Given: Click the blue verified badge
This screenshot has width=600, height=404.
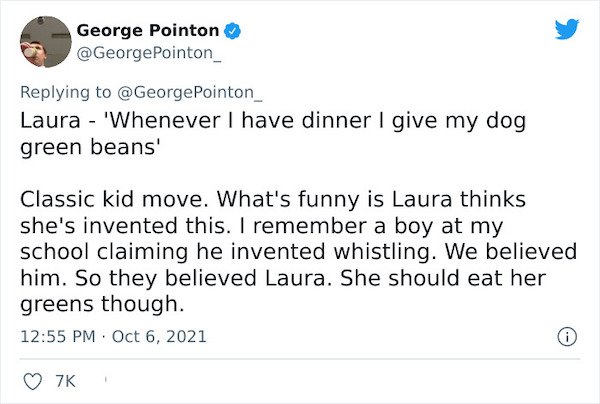Looking at the screenshot, I should click(x=232, y=31).
